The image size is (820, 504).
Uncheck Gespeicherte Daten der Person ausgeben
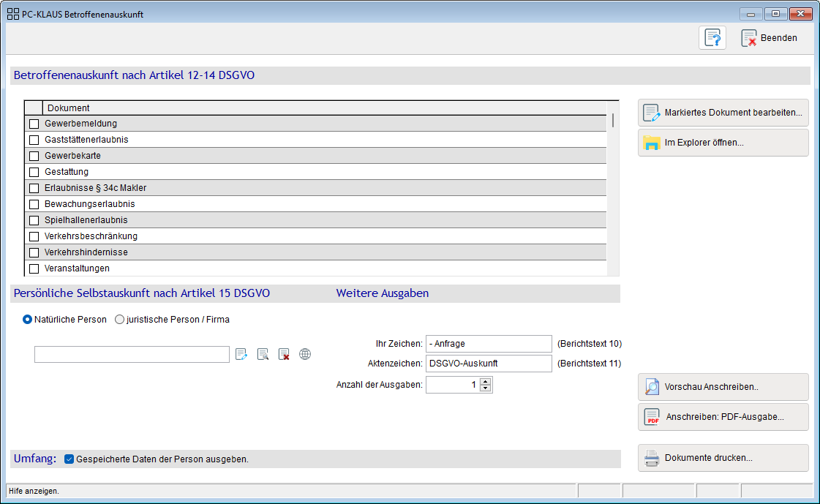(x=69, y=459)
